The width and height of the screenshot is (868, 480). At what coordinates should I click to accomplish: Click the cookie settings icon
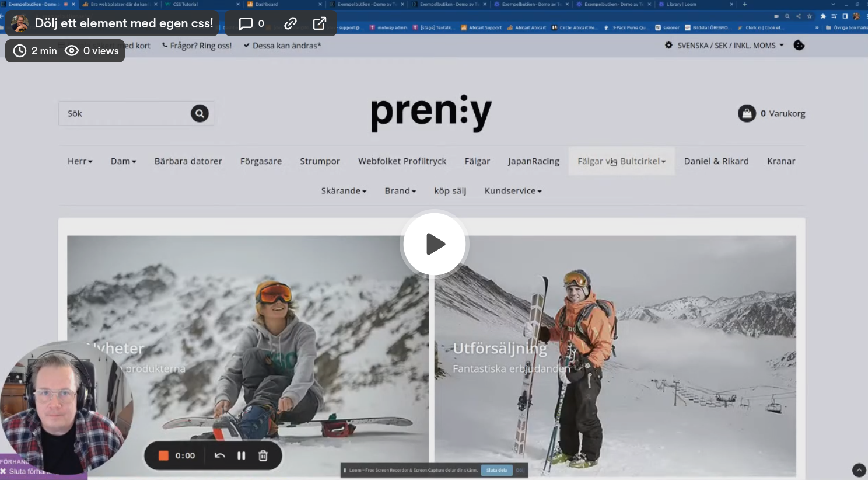pos(799,46)
